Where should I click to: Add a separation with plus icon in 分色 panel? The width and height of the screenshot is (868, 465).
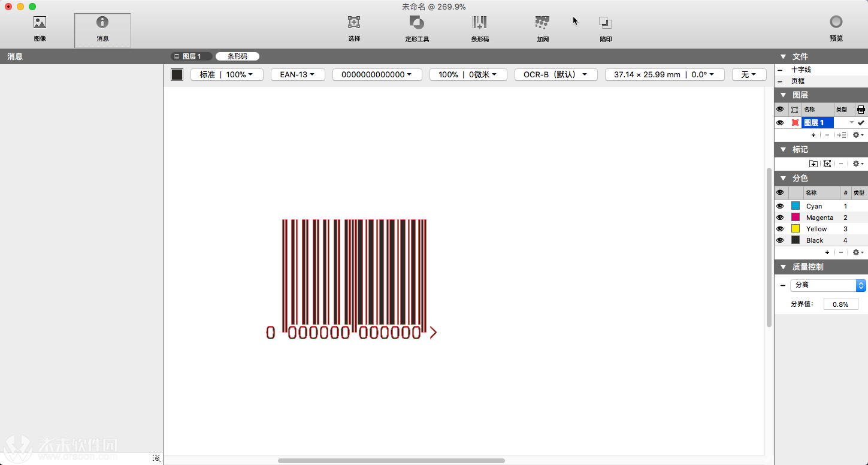click(827, 252)
